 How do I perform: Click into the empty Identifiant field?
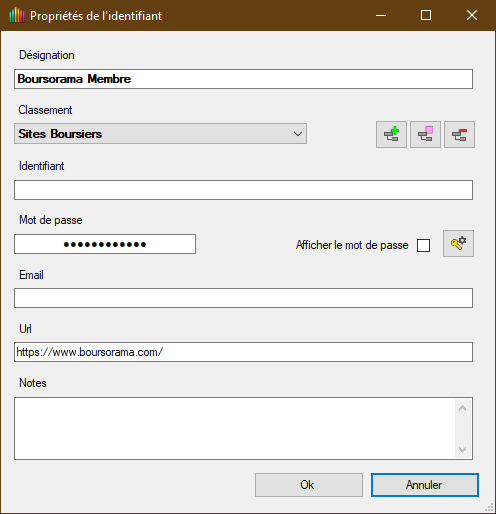[243, 190]
